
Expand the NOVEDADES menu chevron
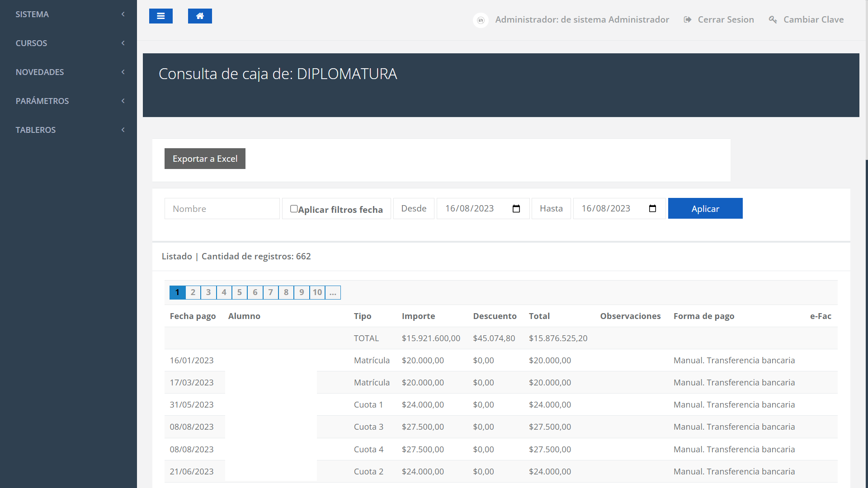[x=123, y=72]
